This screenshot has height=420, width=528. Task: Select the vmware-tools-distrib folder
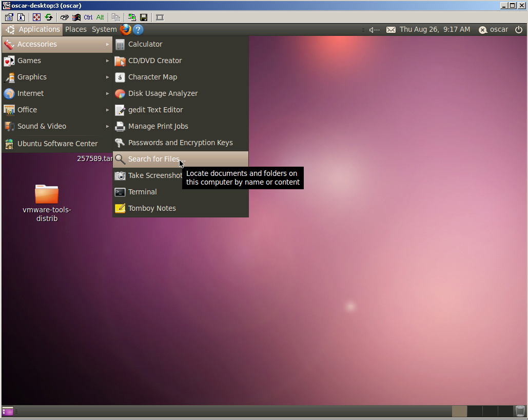(x=47, y=203)
